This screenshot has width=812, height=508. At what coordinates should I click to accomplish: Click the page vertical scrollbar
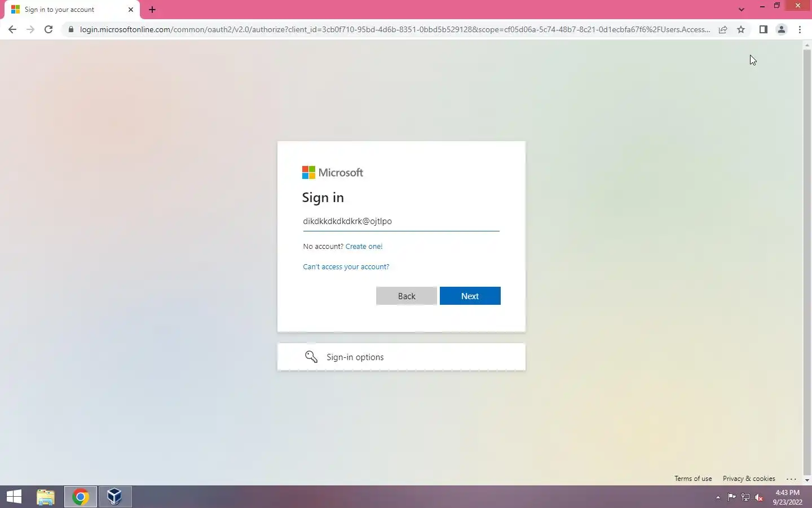(806, 262)
